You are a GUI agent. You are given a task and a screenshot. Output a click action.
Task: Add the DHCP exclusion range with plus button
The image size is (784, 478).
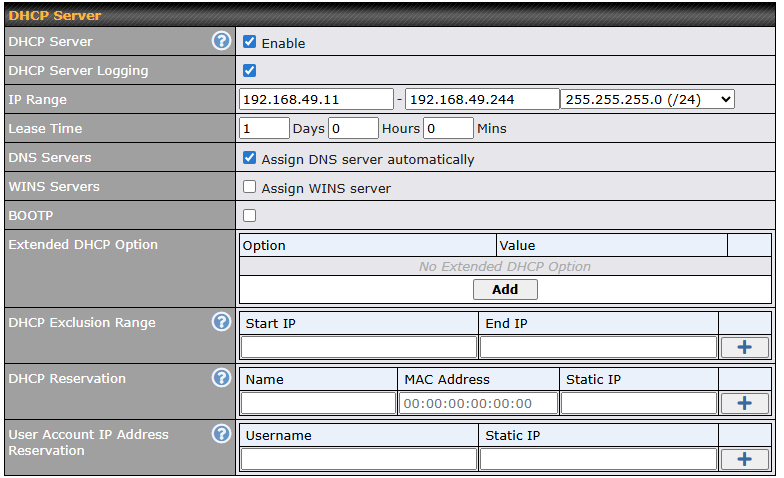[744, 347]
